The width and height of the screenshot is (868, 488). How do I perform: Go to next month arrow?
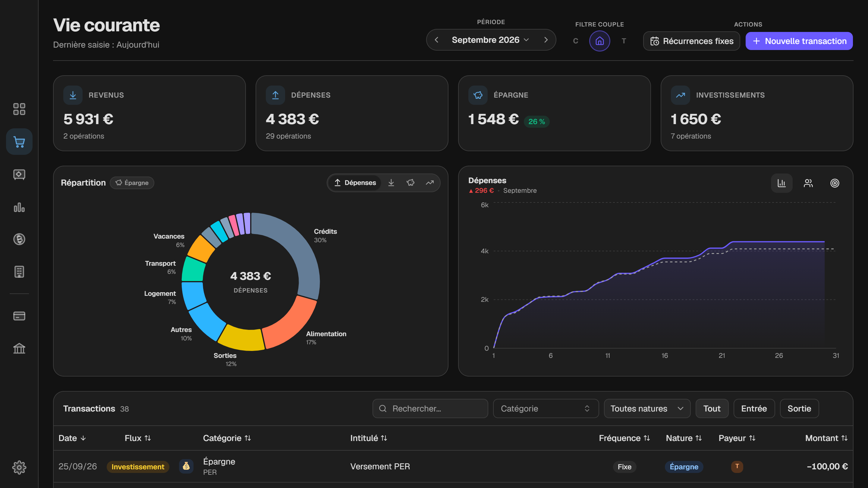click(x=546, y=40)
